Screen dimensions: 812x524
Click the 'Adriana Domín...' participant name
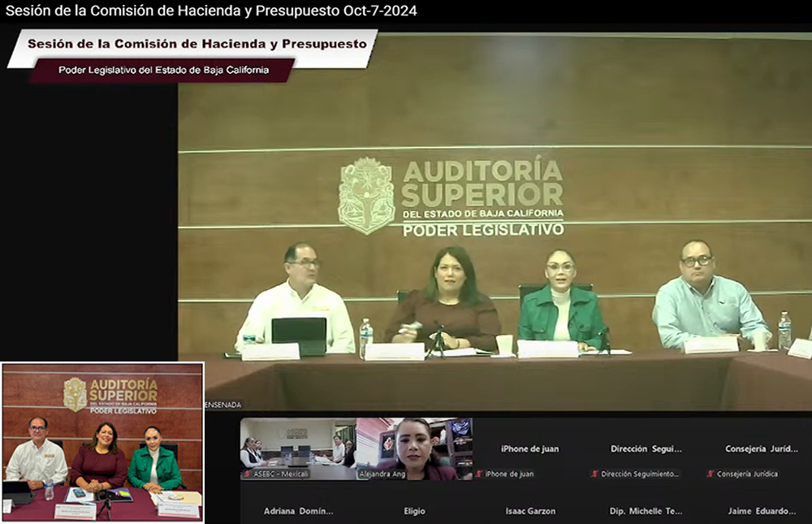click(x=298, y=511)
